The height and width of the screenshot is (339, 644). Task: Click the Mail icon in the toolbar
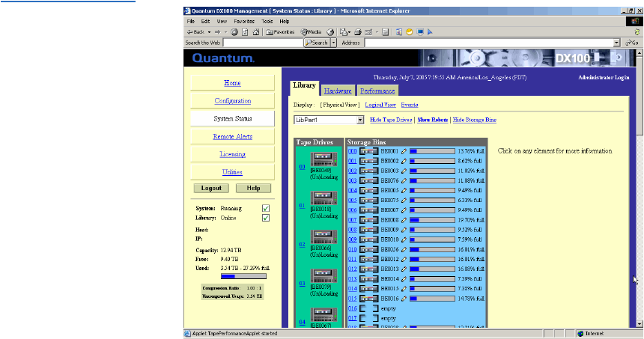[x=344, y=32]
